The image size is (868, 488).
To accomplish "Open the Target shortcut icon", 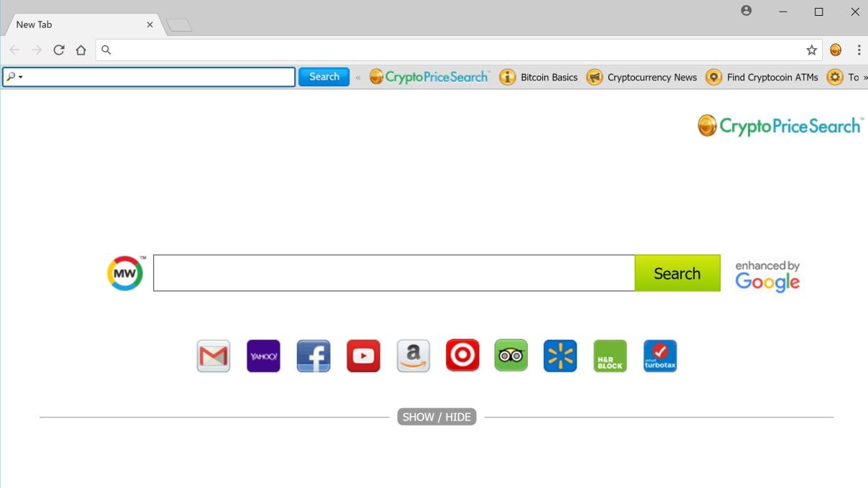I will [x=462, y=356].
